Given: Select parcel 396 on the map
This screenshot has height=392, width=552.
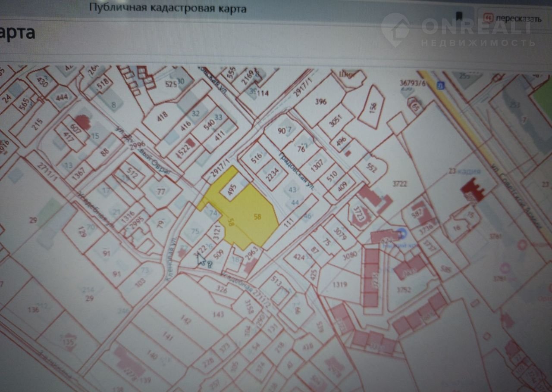Looking at the screenshot, I should tap(320, 102).
